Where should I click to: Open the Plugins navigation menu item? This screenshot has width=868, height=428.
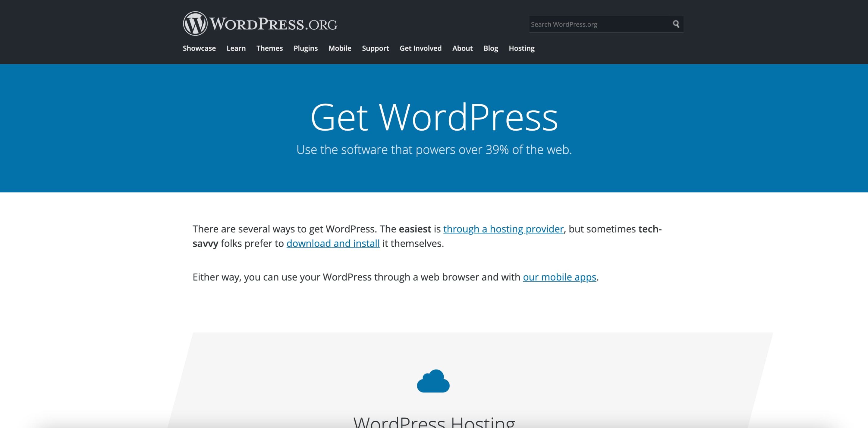(x=306, y=48)
